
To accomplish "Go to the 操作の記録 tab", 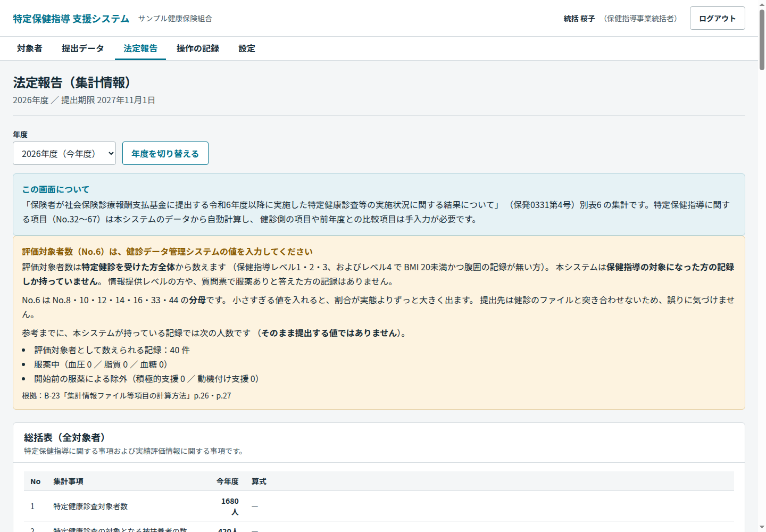I will 198,48.
